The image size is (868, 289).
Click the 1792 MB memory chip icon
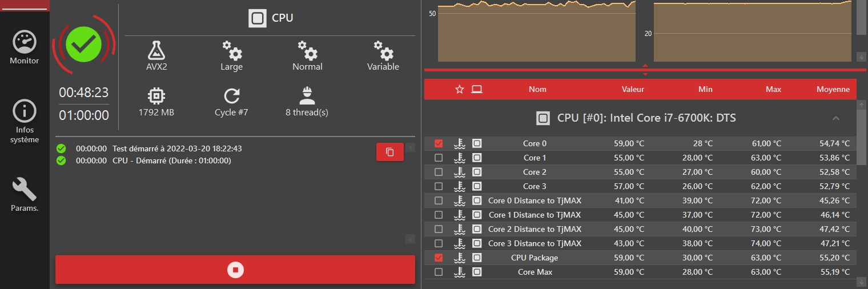[x=156, y=96]
